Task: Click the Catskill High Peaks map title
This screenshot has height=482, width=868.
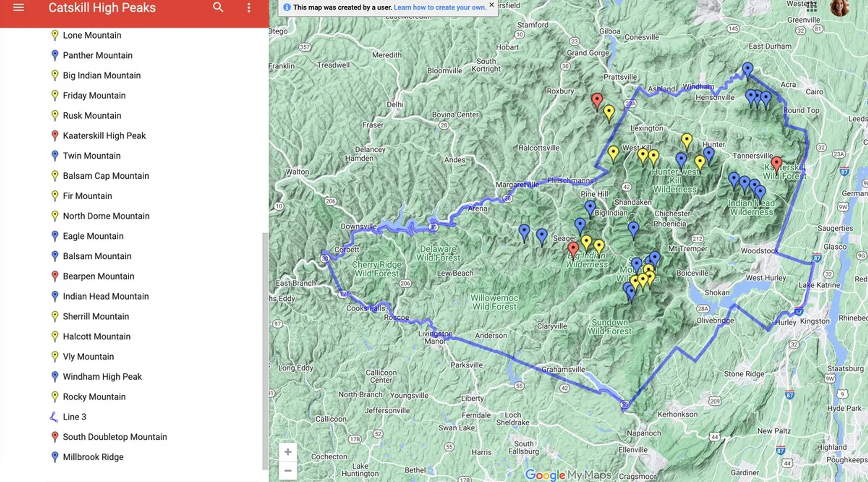Action: 102,8
